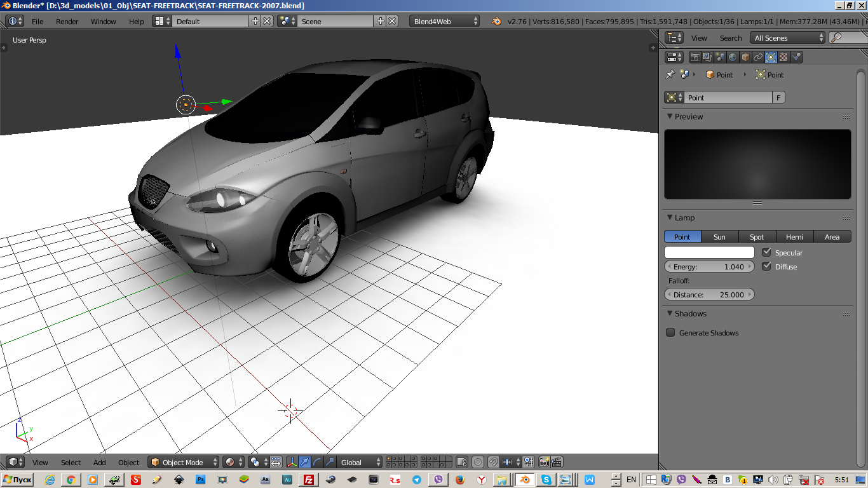868x488 pixels.
Task: Open the Texture properties checkerboard tab
Action: [x=783, y=57]
